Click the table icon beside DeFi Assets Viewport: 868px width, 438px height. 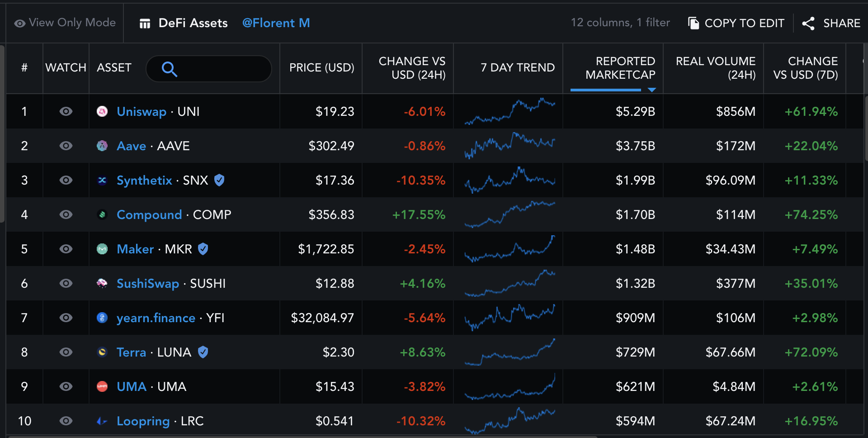tap(145, 24)
